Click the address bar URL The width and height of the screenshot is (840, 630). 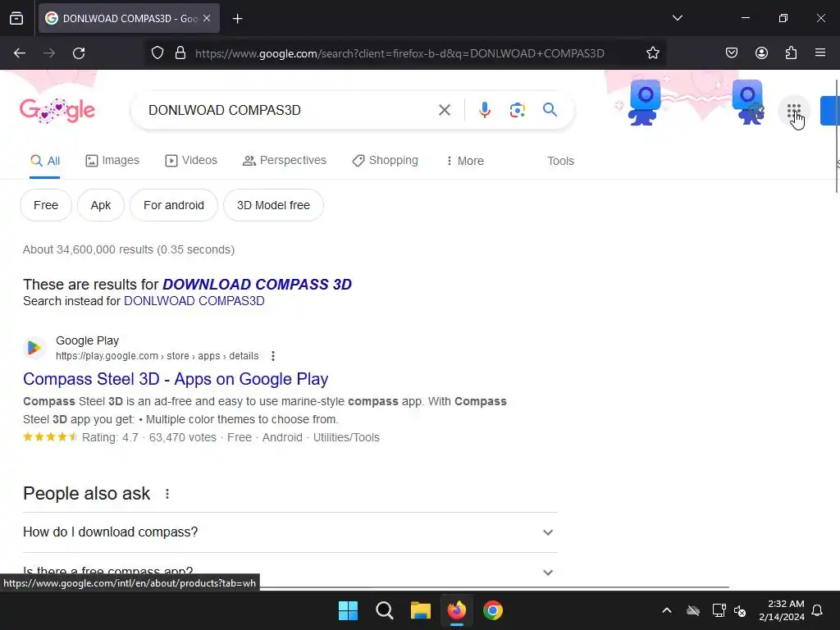click(x=399, y=53)
